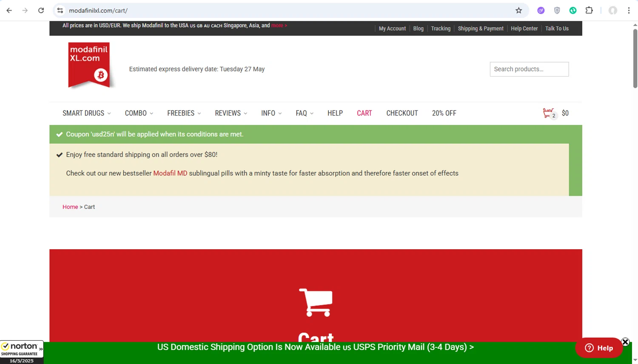Go back using the browser back arrow

(9, 11)
